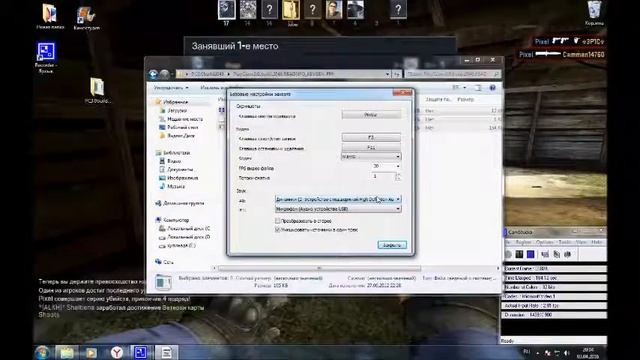This screenshot has width=640, height=360.
Task: Click the blue Stop button in CamStudio
Action: pos(531,254)
